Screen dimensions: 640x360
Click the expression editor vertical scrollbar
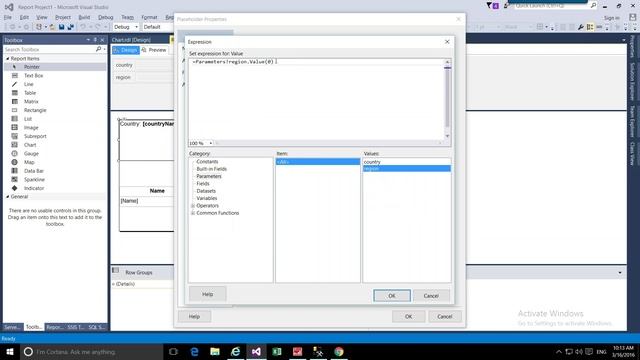[x=447, y=99]
